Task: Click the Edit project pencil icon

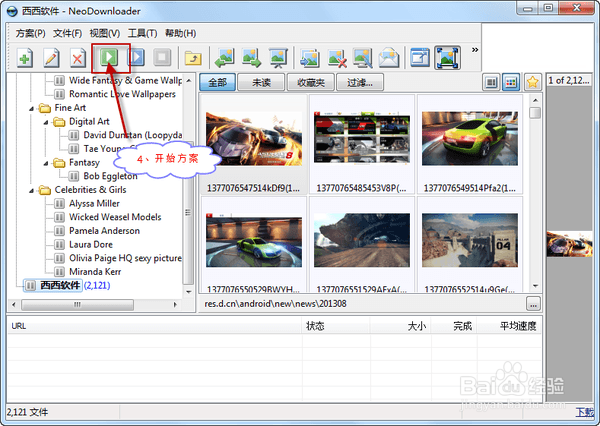Action: [x=51, y=58]
